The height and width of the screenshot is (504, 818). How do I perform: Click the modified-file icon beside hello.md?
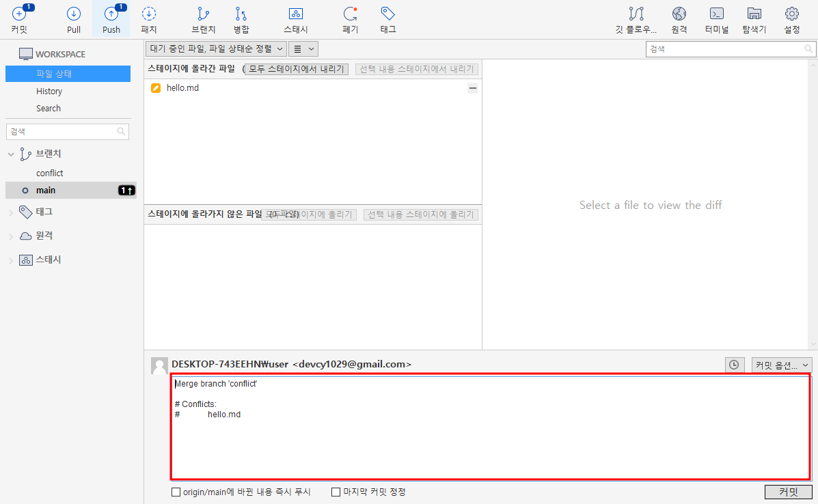click(x=155, y=88)
